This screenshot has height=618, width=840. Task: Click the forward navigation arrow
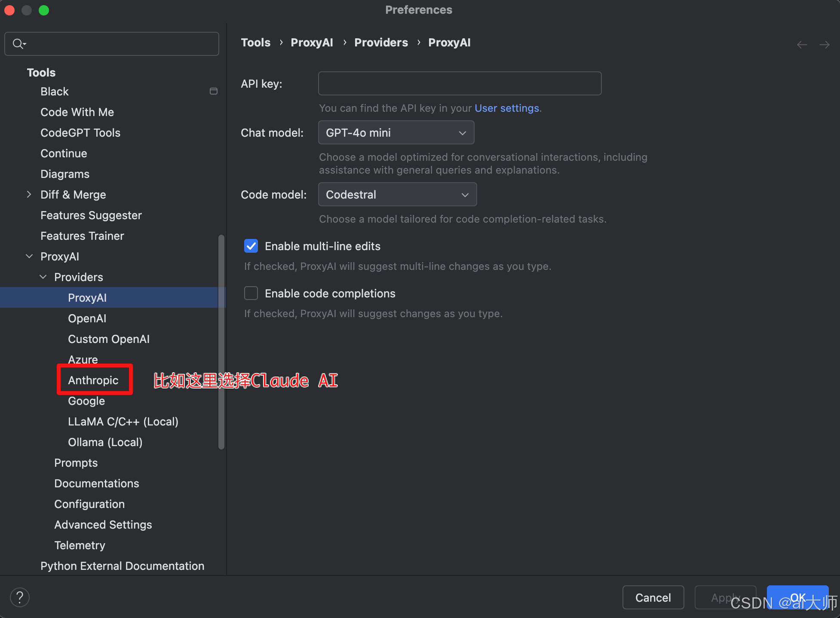(x=824, y=45)
